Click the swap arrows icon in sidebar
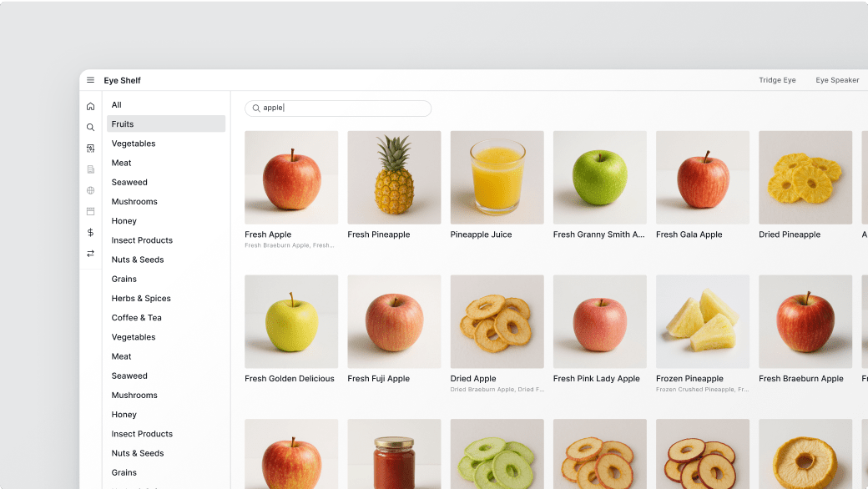The image size is (868, 489). 90,254
